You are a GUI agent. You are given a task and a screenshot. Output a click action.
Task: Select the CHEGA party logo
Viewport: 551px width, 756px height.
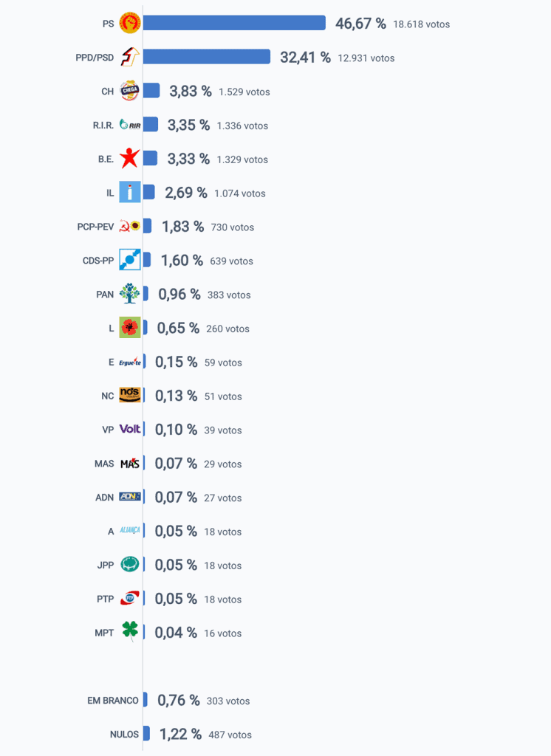[x=130, y=91]
